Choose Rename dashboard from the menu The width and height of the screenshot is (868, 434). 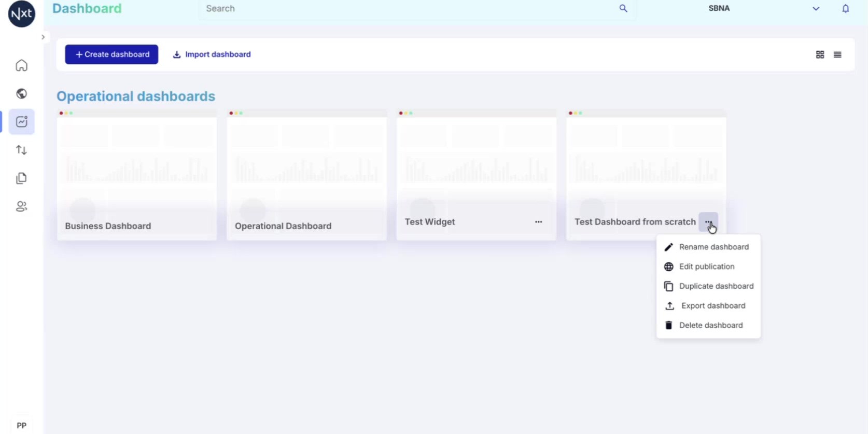click(708, 247)
